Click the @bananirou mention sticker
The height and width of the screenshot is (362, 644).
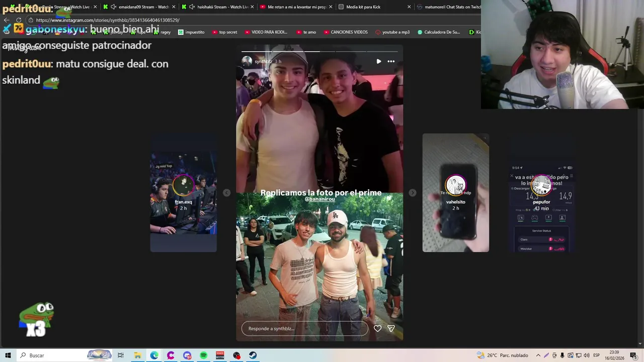(x=319, y=199)
